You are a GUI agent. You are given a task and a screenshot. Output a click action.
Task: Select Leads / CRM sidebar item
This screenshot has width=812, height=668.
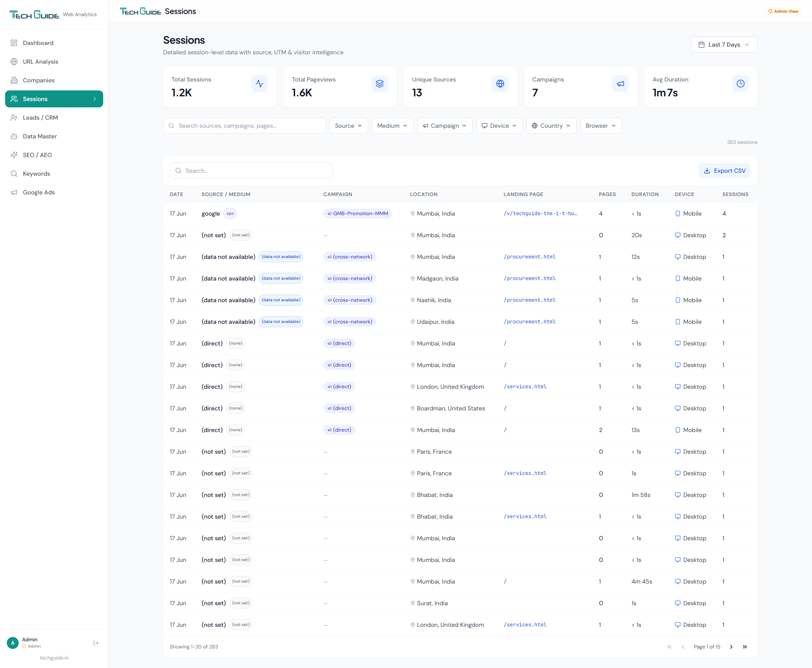[x=54, y=118]
